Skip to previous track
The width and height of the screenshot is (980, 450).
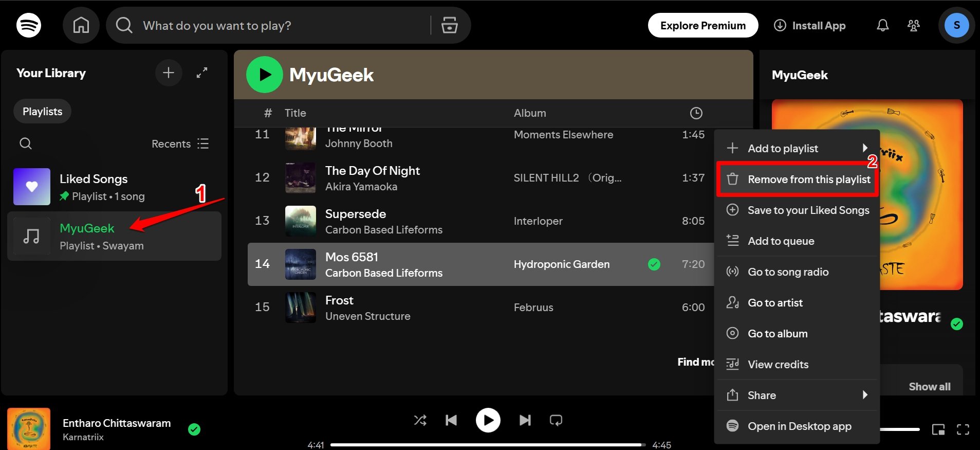(451, 420)
